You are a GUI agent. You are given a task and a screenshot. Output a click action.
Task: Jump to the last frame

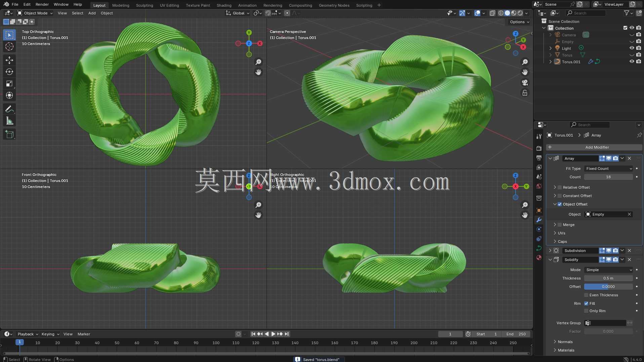(x=287, y=334)
